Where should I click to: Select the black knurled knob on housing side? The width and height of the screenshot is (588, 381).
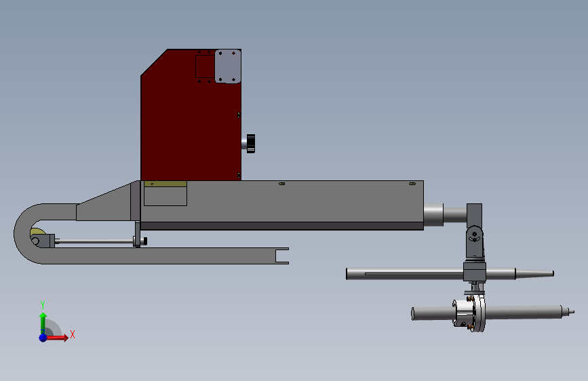click(x=251, y=144)
